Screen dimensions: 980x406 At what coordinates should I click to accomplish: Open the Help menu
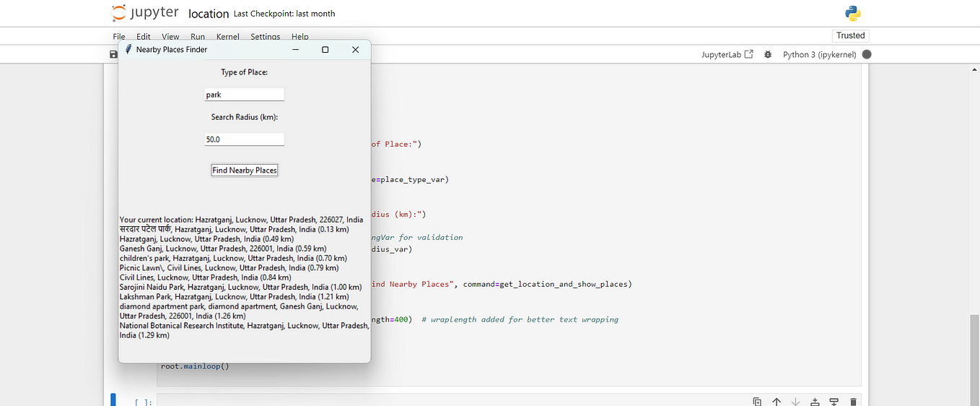pos(300,37)
